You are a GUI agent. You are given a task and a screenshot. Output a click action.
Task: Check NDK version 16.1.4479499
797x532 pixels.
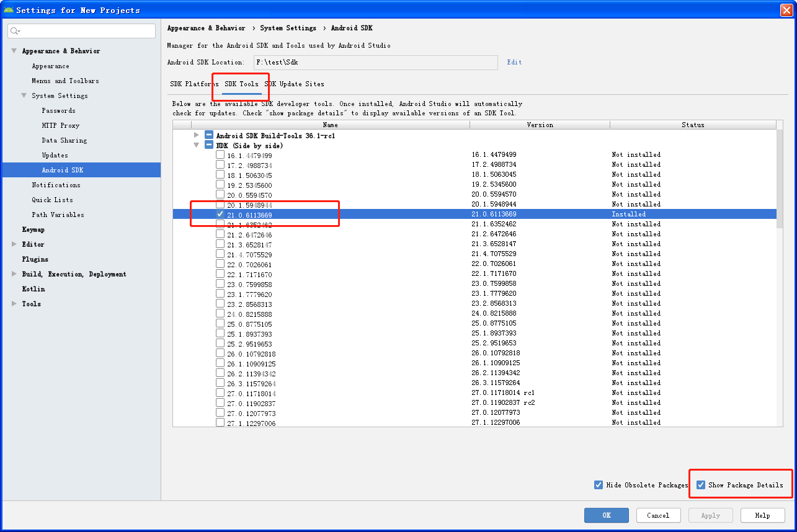click(220, 155)
